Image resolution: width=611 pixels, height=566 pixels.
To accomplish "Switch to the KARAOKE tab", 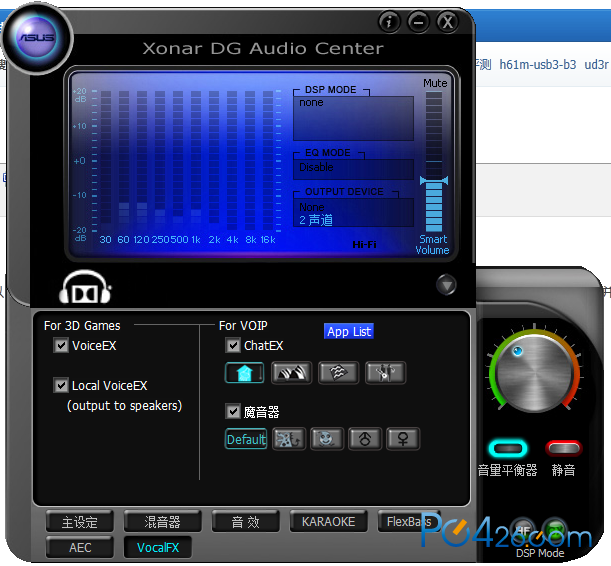I will pyautogui.click(x=328, y=521).
